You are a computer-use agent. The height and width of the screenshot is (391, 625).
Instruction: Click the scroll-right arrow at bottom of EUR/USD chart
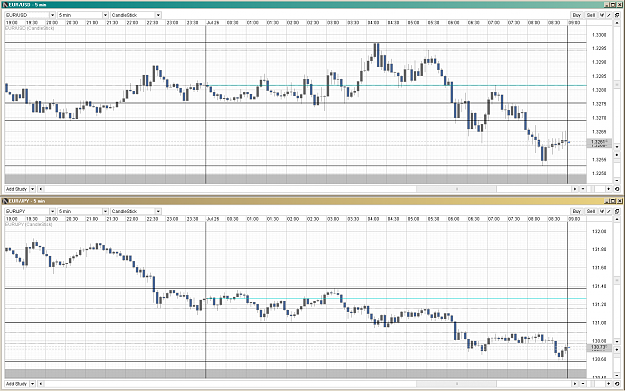tap(575, 189)
